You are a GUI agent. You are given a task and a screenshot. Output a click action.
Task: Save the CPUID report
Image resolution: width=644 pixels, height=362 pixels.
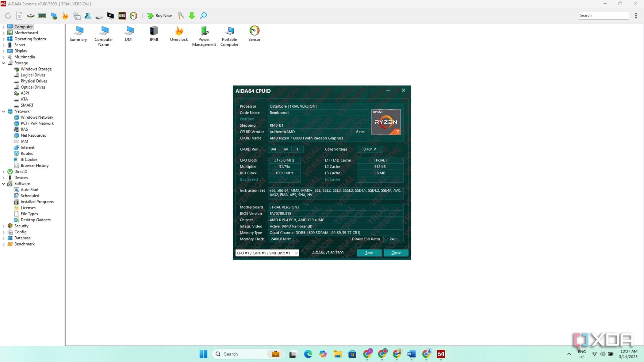pos(369,253)
